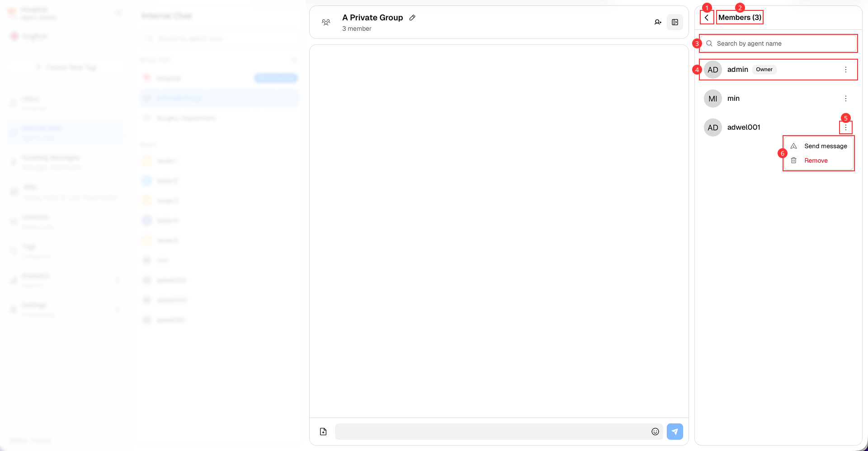Select the min member name
The image size is (868, 451).
pos(733,99)
